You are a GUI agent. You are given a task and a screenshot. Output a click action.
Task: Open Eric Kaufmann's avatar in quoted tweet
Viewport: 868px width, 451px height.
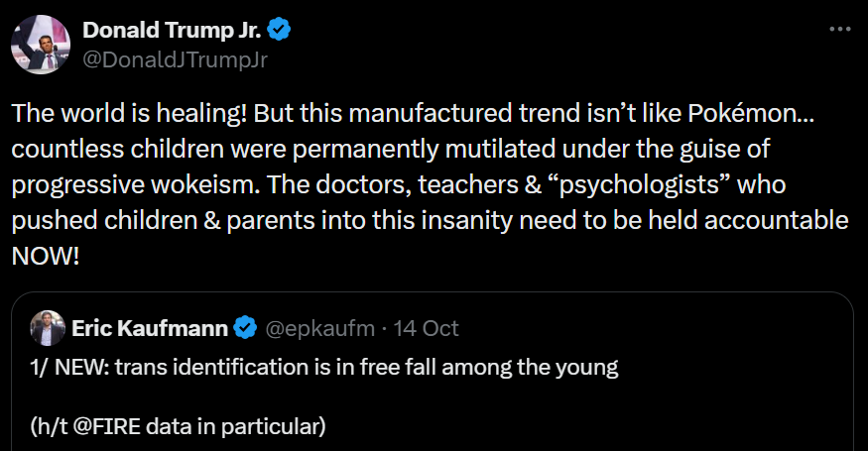tap(47, 328)
